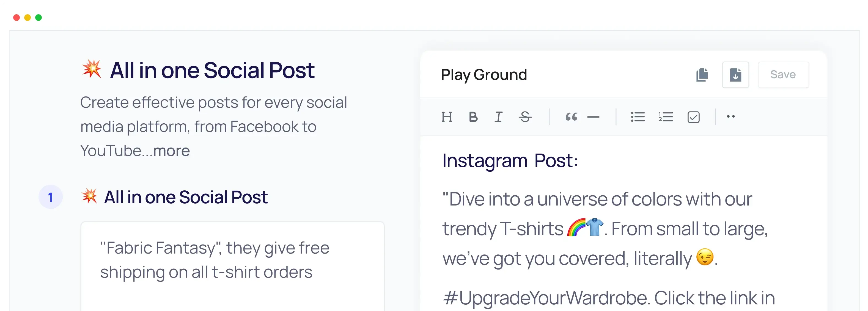Insert a block quote
This screenshot has width=868, height=311.
tap(571, 117)
